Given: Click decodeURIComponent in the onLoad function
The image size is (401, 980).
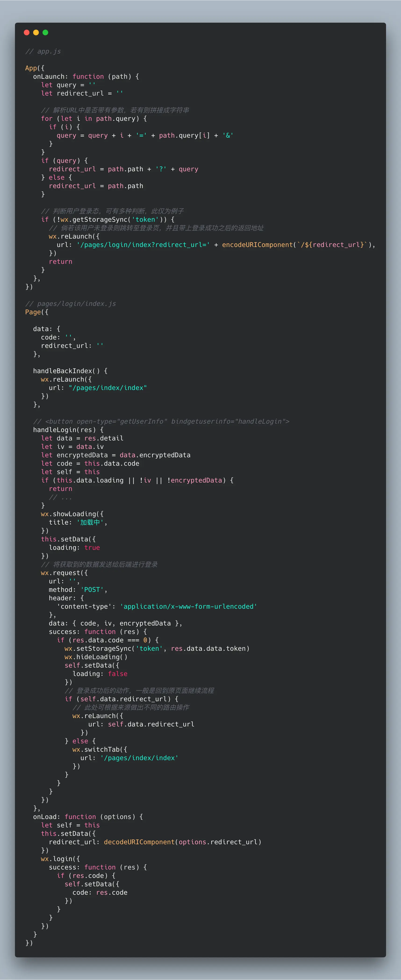Looking at the screenshot, I should click(139, 842).
